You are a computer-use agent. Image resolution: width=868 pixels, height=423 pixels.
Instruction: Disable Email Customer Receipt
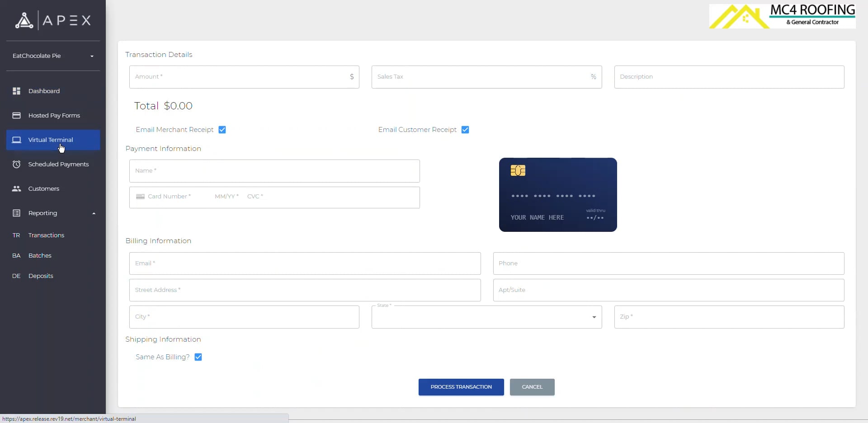tap(465, 130)
